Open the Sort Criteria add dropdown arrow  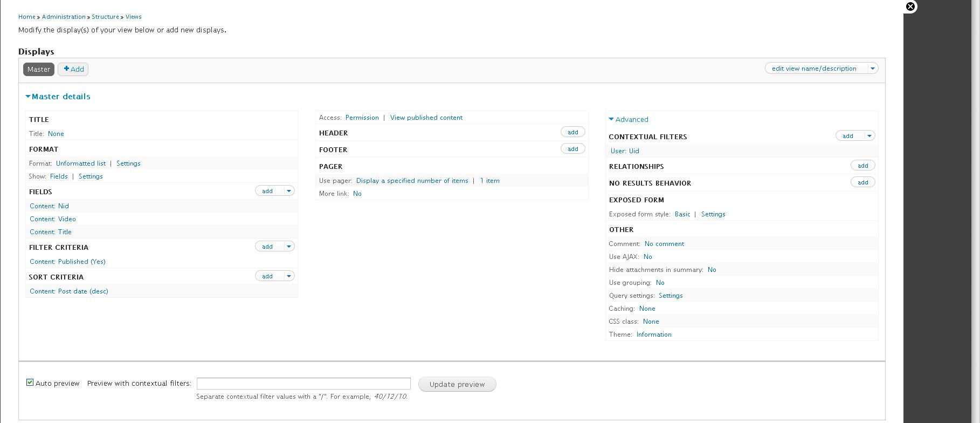(x=289, y=276)
